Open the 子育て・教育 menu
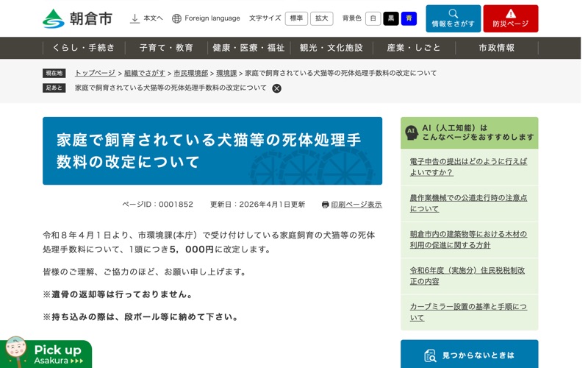This screenshot has height=368, width=588. click(166, 48)
